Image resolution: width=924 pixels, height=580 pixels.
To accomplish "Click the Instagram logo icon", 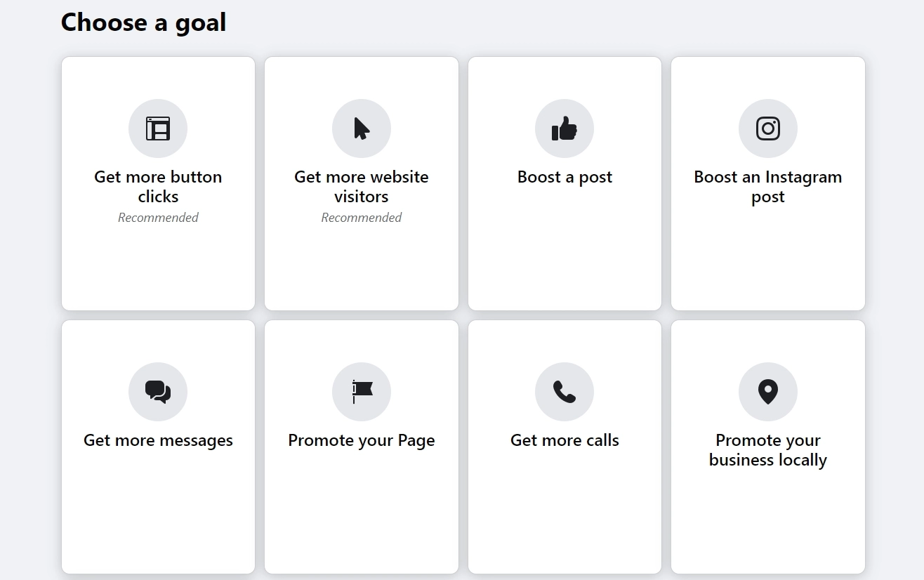I will (768, 128).
